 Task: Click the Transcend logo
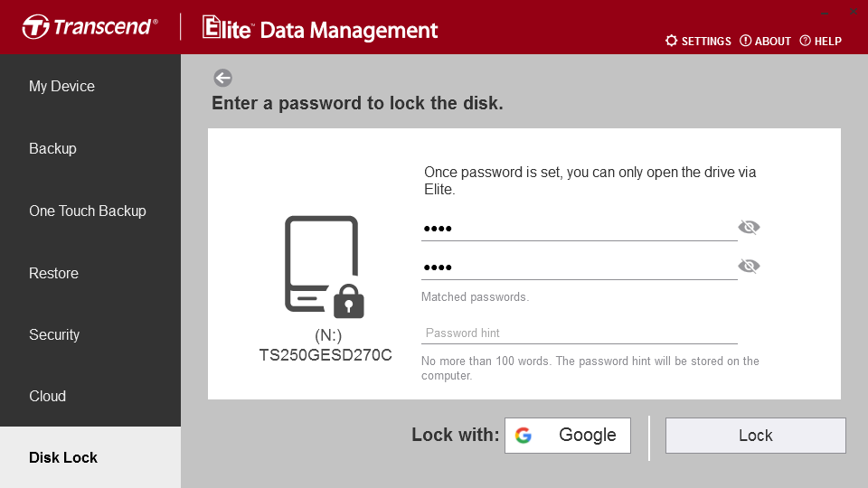(x=90, y=27)
